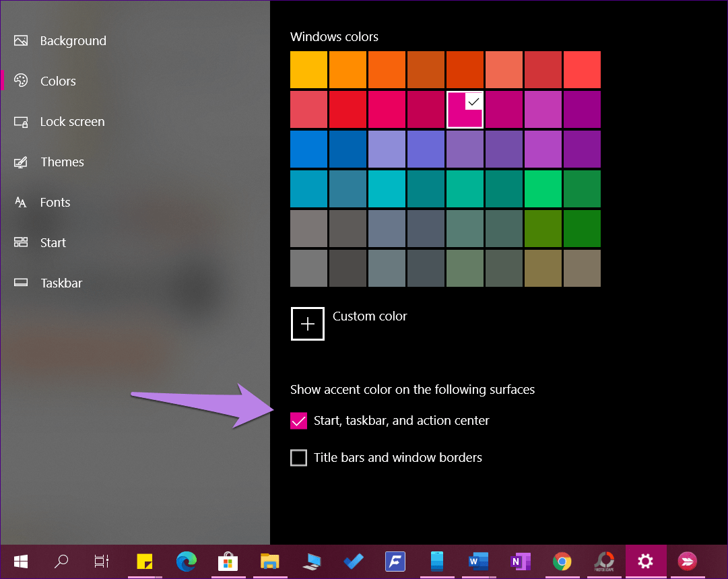Click the Lock screen icon in the sidebar
Image resolution: width=728 pixels, height=579 pixels.
[x=21, y=122]
